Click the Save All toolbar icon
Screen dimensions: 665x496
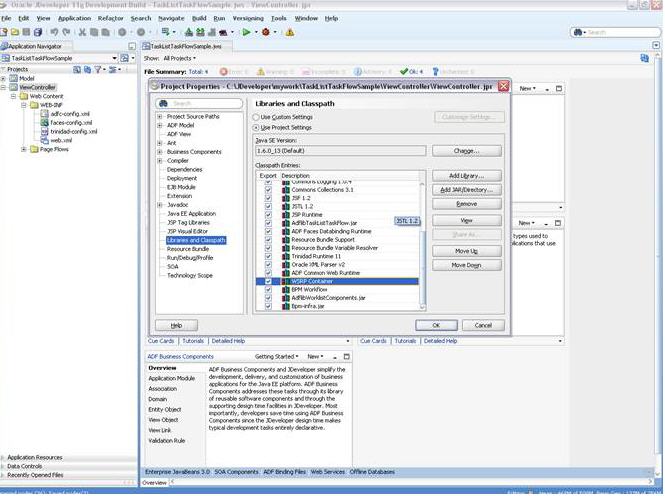38,32
